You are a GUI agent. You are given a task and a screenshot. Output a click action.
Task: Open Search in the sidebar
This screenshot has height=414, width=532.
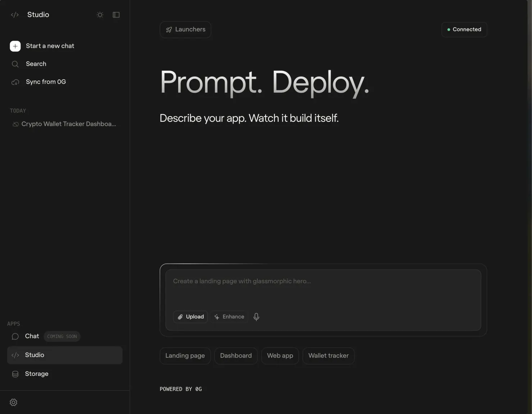coord(36,64)
